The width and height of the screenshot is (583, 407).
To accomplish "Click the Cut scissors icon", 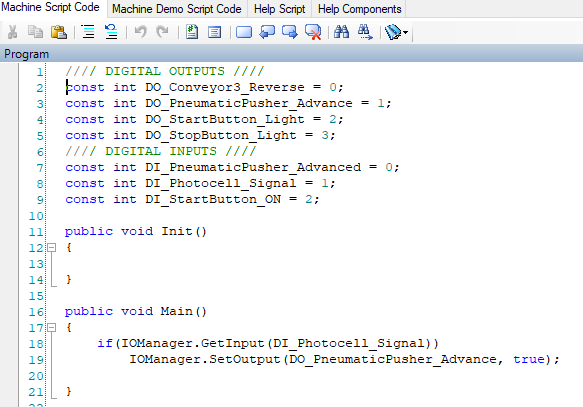I will click(x=13, y=32).
